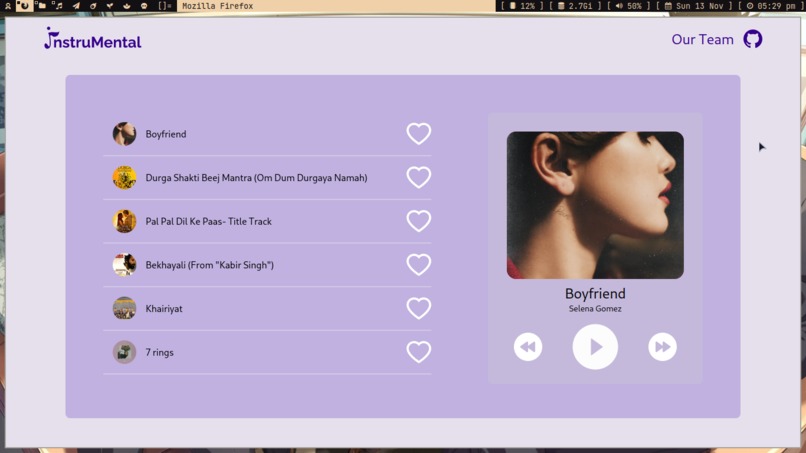This screenshot has width=806, height=453.
Task: Select "Durga Shakti Beej Mantra (Om Dum Durgaya Namah)"
Action: (256, 178)
